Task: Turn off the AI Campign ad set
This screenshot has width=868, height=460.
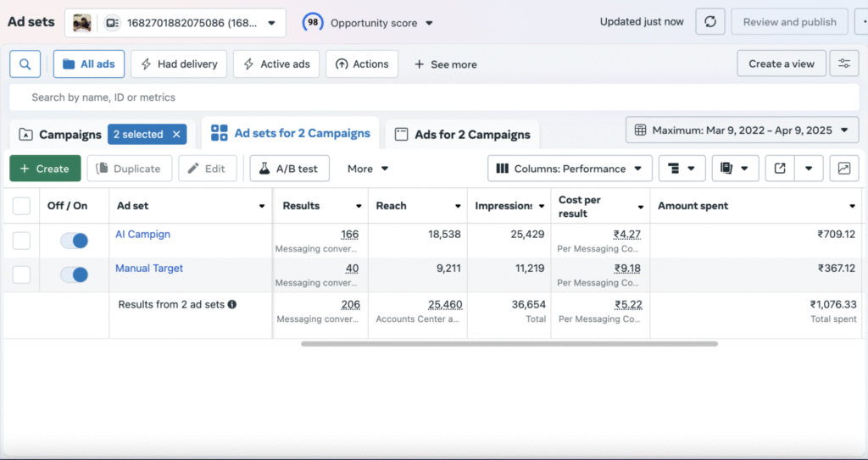Action: tap(75, 241)
